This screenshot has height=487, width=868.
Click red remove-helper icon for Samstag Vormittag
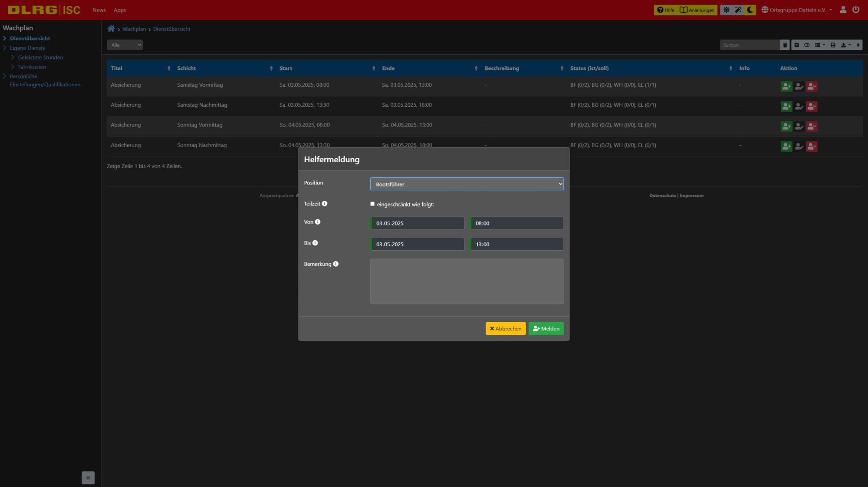(x=812, y=86)
